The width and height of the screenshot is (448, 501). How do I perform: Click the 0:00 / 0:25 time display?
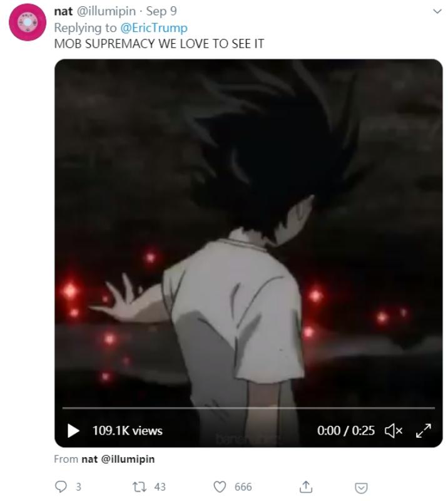pos(346,431)
